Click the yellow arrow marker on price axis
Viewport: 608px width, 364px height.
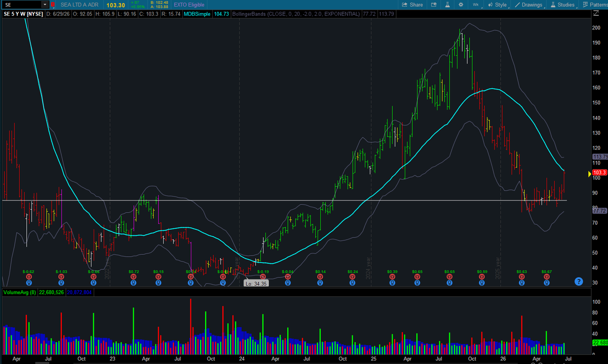click(589, 174)
